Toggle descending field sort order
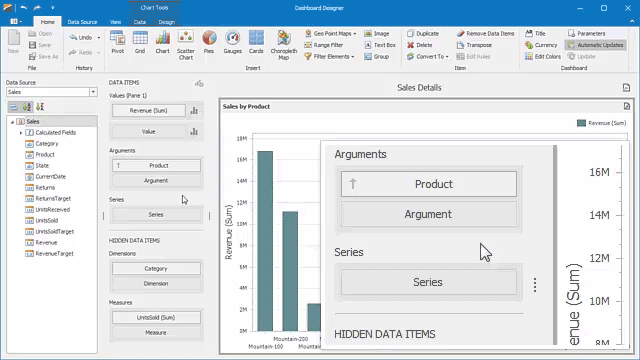This screenshot has width=640, height=360. (x=40, y=107)
